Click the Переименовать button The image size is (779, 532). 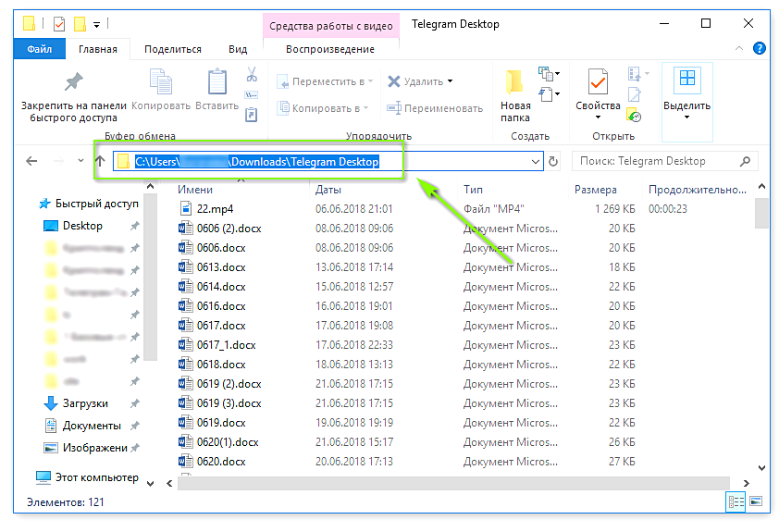click(435, 108)
